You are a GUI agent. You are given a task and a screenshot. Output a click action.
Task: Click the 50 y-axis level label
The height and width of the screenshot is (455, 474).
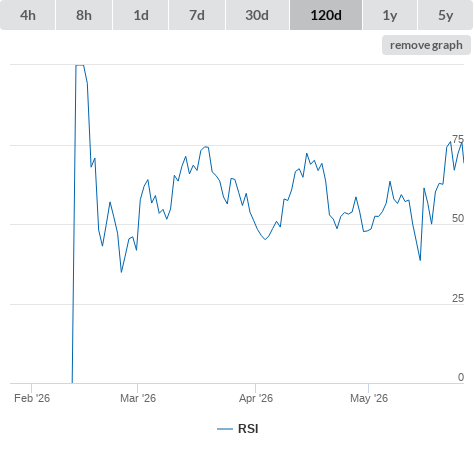(x=458, y=218)
